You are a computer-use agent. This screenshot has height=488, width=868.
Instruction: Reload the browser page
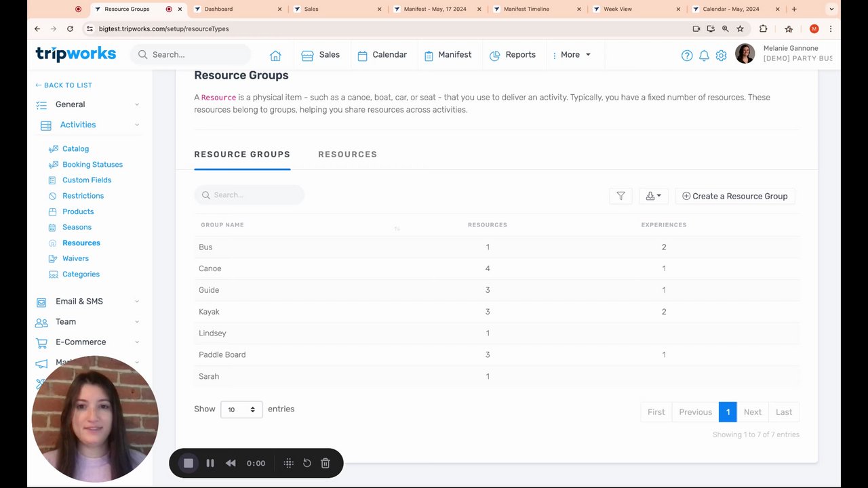(70, 28)
